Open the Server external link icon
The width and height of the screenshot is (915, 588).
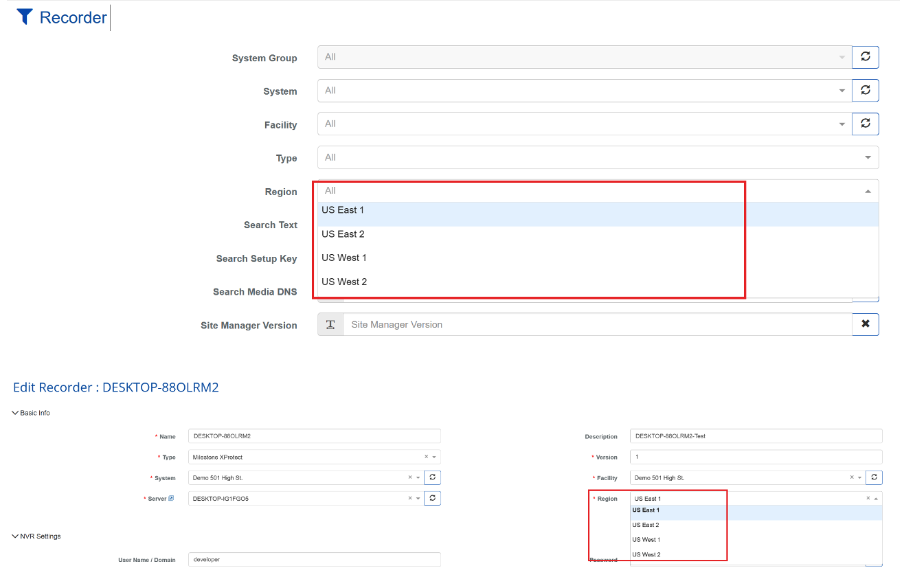point(171,498)
